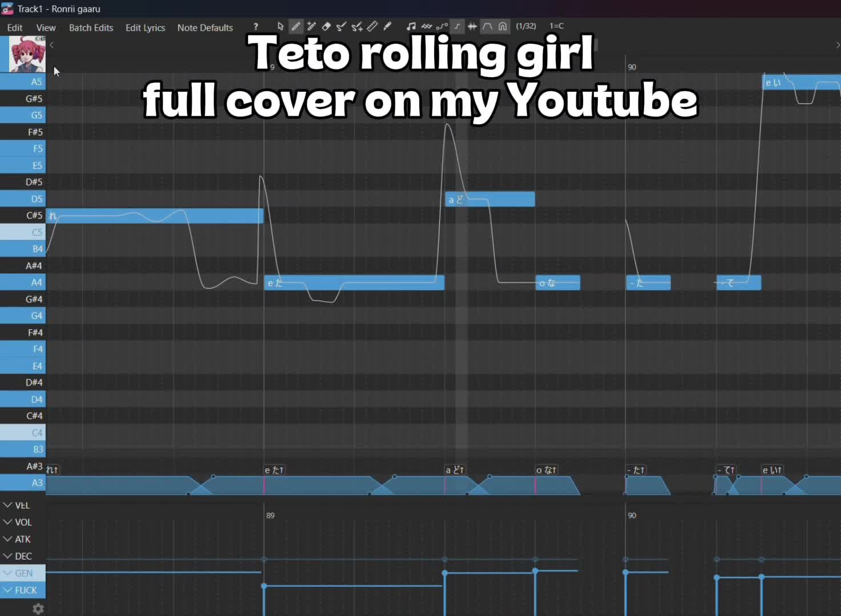Click the OpenUtau app icon in title bar

pos(7,9)
